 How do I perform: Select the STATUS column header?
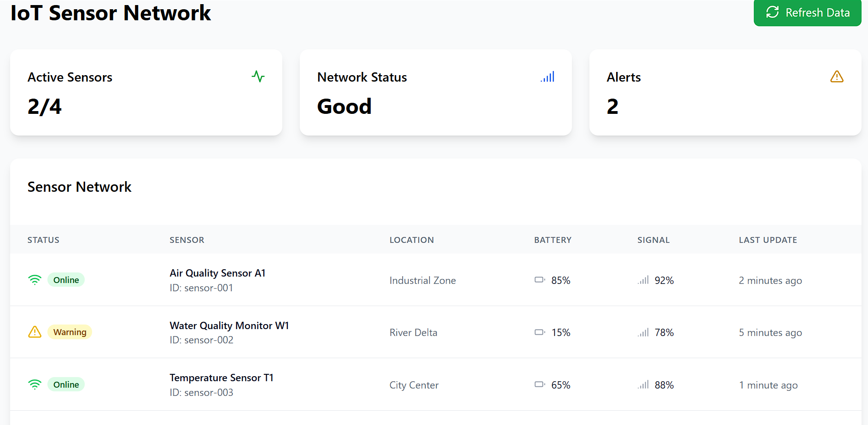pos(43,240)
